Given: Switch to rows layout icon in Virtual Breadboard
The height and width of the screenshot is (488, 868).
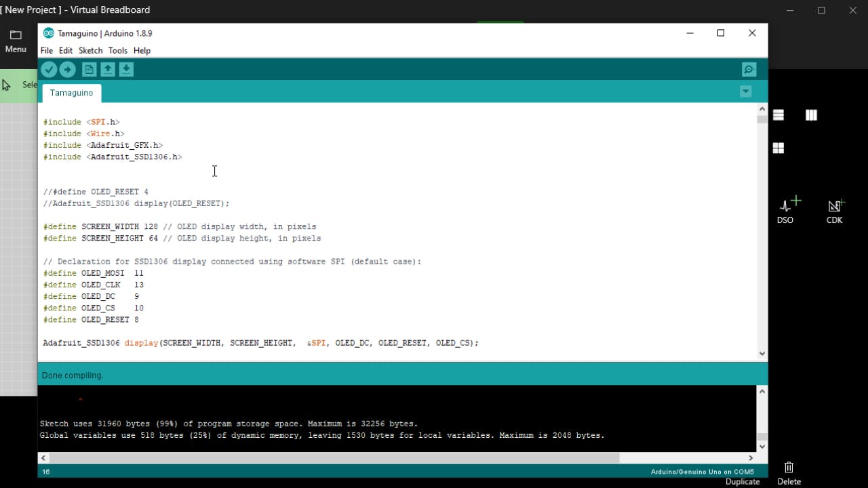Looking at the screenshot, I should pyautogui.click(x=778, y=115).
